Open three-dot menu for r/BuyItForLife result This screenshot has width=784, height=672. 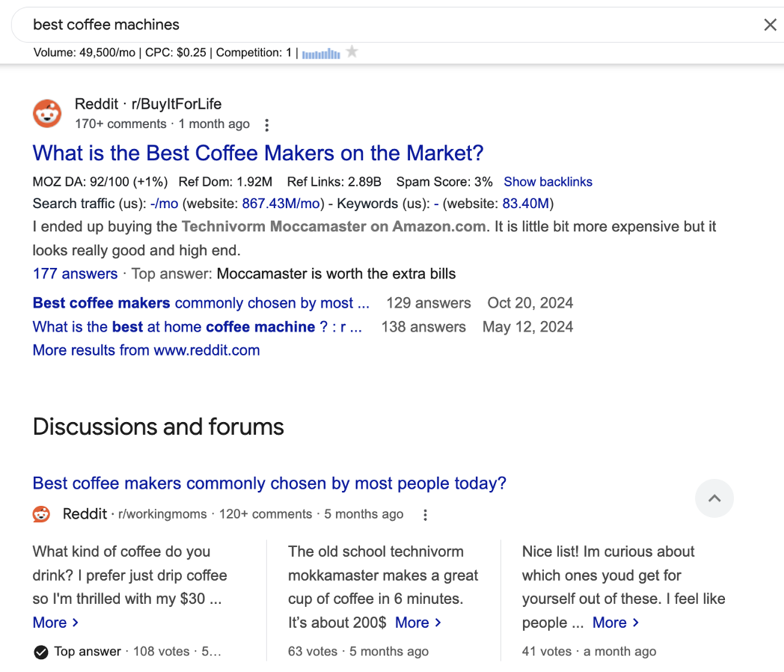click(267, 125)
